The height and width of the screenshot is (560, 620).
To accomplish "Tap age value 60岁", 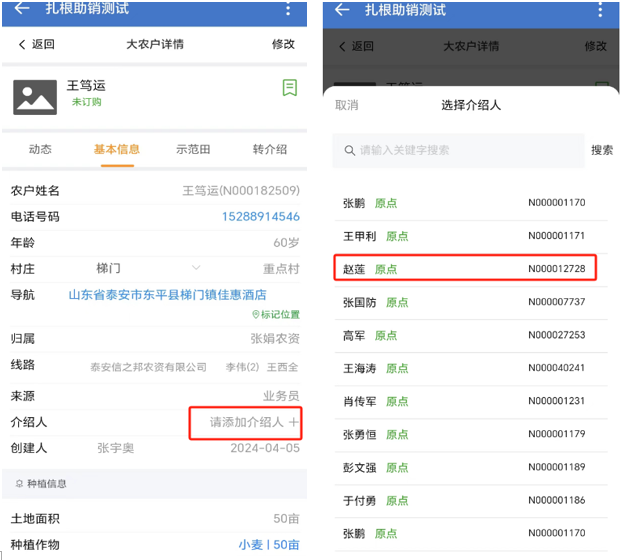I will [x=286, y=243].
